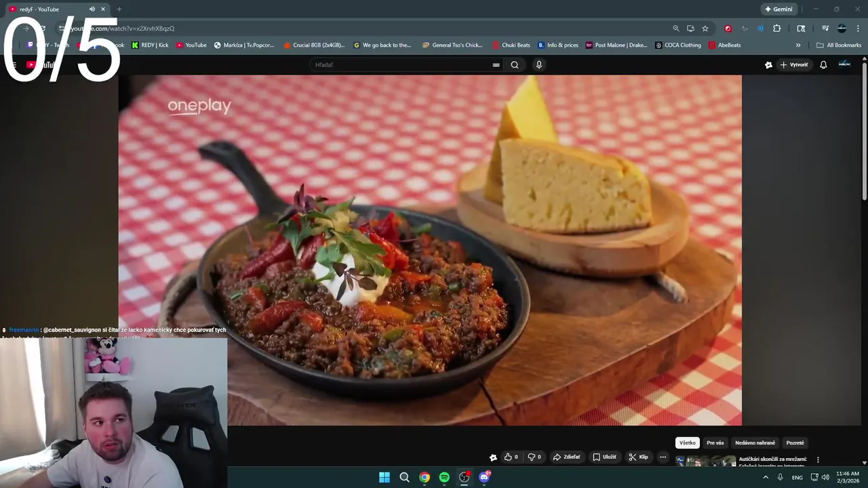
Task: Click the zoom magnifier icon in address bar
Action: click(x=676, y=28)
